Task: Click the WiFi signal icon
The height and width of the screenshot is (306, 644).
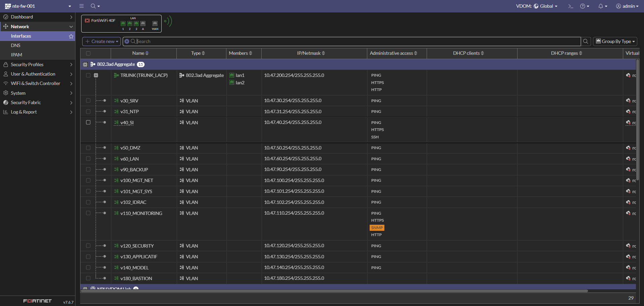Action: [168, 21]
